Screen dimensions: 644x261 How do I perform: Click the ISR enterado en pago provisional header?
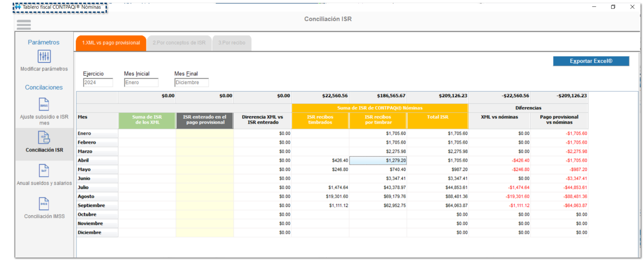205,120
